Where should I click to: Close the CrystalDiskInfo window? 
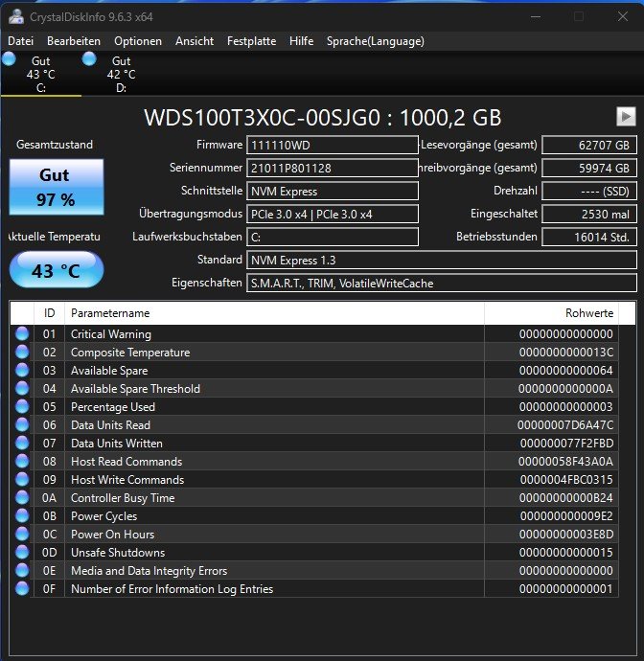[623, 17]
